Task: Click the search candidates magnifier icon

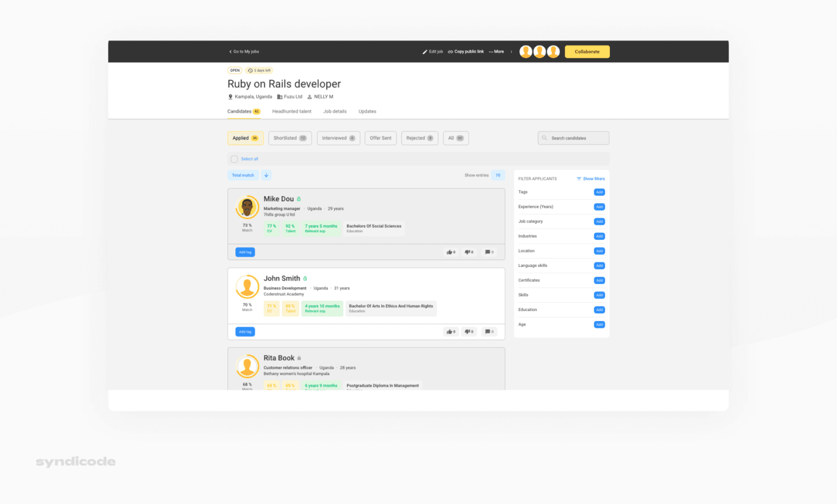Action: click(x=544, y=138)
